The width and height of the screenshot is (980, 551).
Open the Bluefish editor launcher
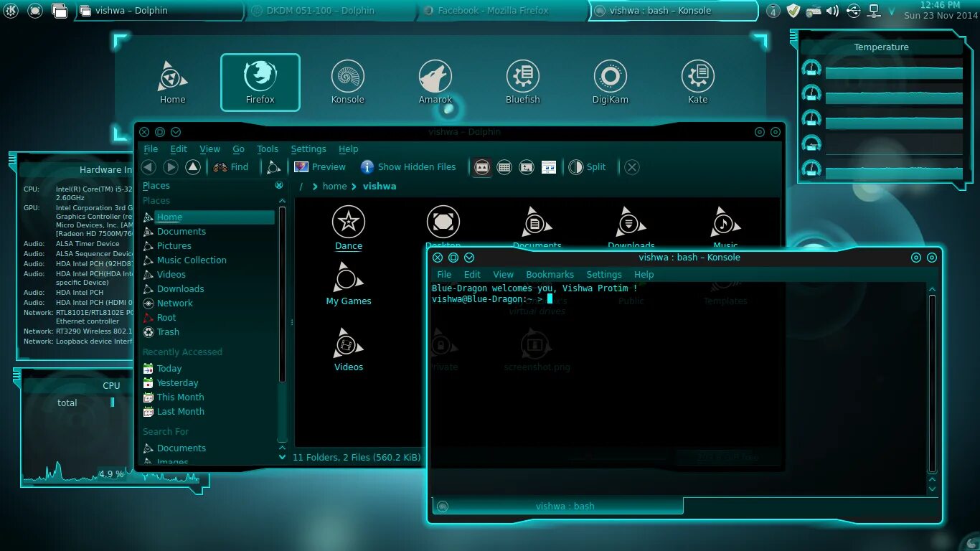point(523,83)
